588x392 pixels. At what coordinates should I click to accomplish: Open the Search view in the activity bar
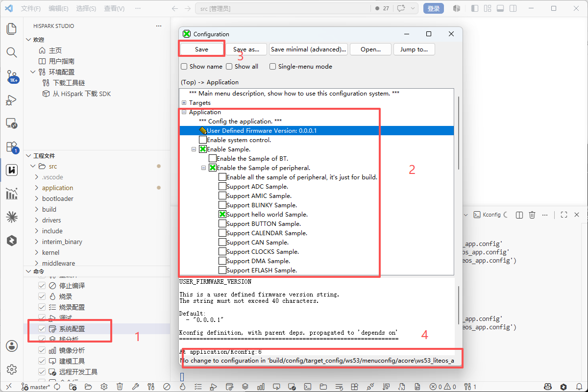[x=11, y=52]
